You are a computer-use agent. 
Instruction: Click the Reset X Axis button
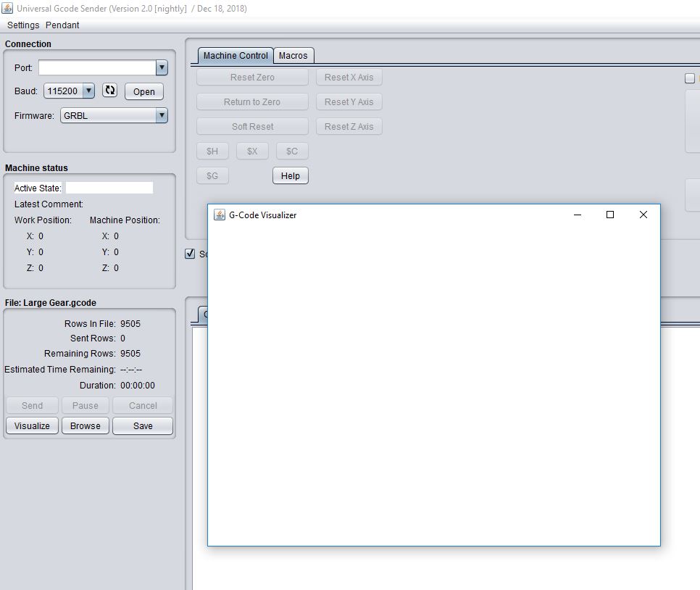point(349,78)
